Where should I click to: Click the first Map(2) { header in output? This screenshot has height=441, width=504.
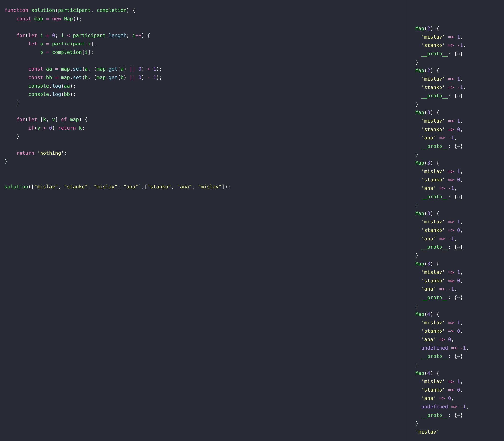[427, 29]
